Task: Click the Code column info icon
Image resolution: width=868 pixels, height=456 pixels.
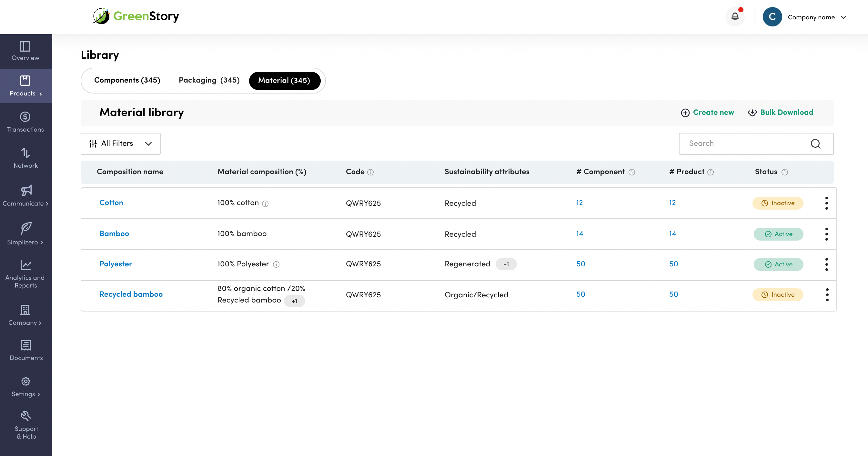Action: tap(370, 172)
